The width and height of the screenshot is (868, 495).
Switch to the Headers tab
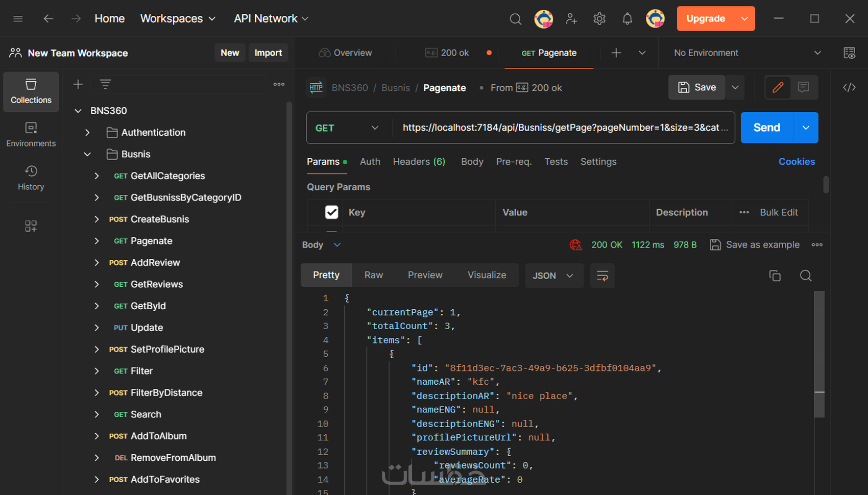[419, 161]
